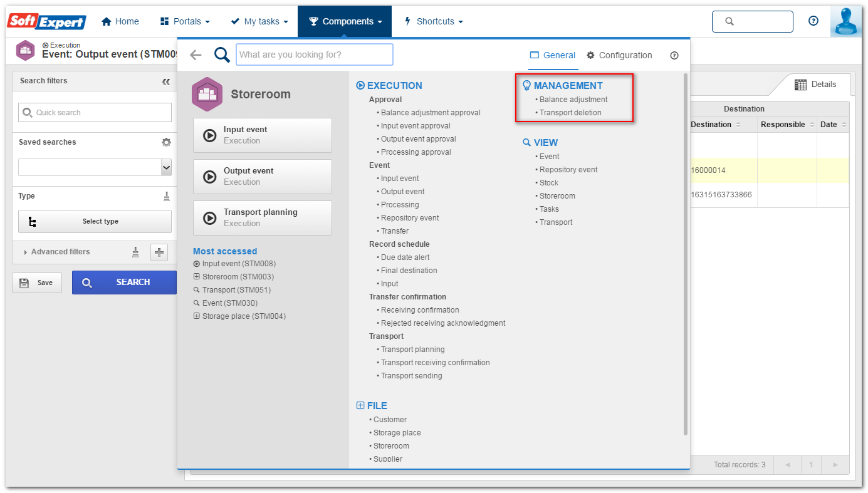Open Input event (STM008) in Most accessed

click(234, 264)
